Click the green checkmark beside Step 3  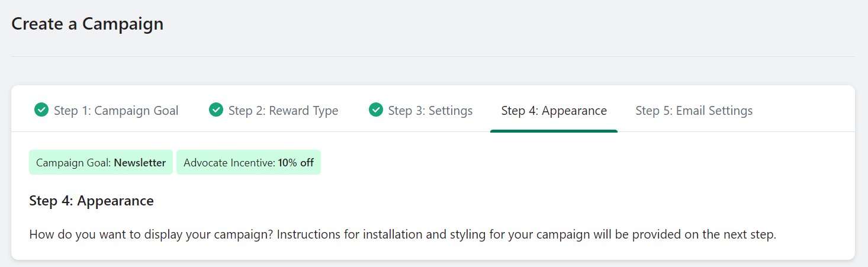pyautogui.click(x=376, y=110)
